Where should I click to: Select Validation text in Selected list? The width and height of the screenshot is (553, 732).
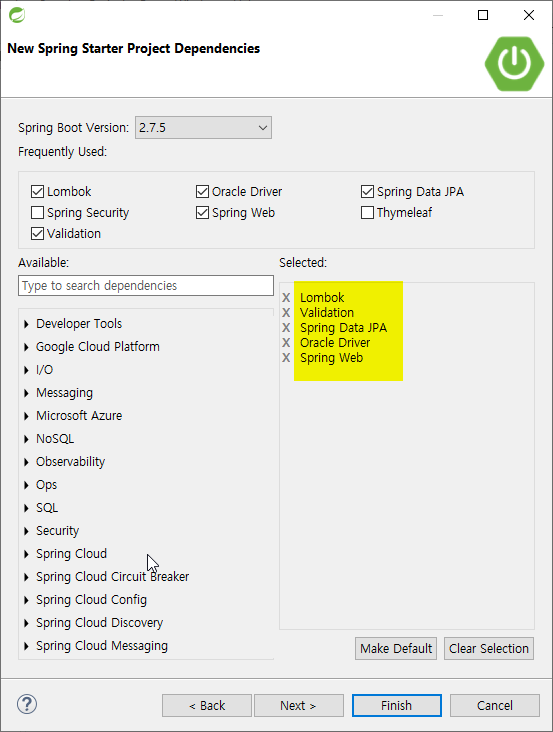point(327,313)
